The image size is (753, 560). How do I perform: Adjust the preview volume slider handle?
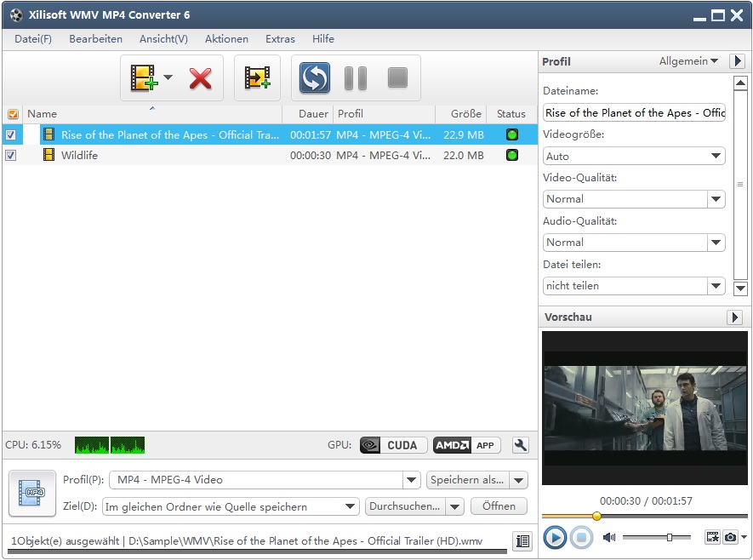[x=670, y=537]
